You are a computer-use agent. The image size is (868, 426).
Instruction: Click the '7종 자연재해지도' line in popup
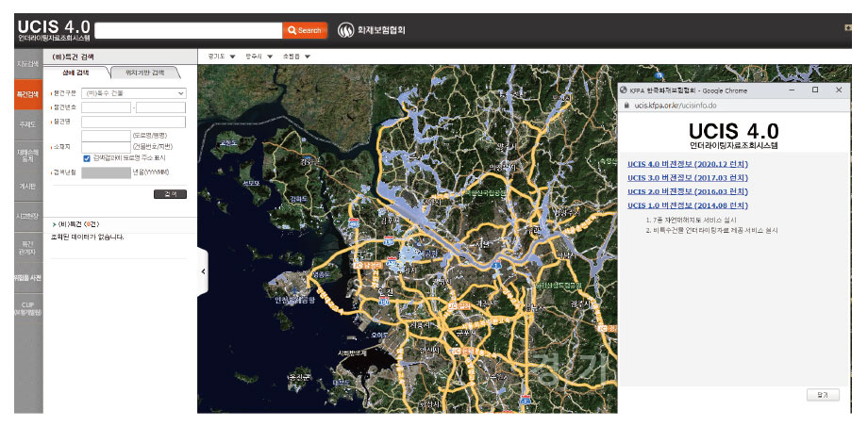691,220
